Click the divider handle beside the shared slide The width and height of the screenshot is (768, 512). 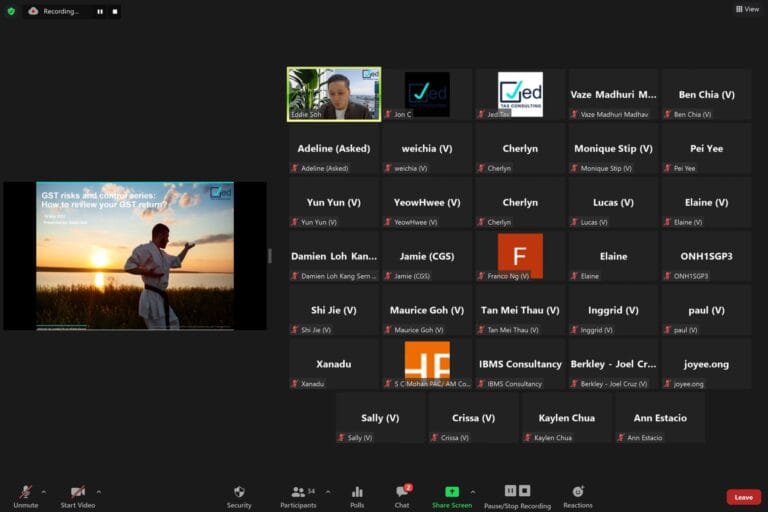(270, 256)
